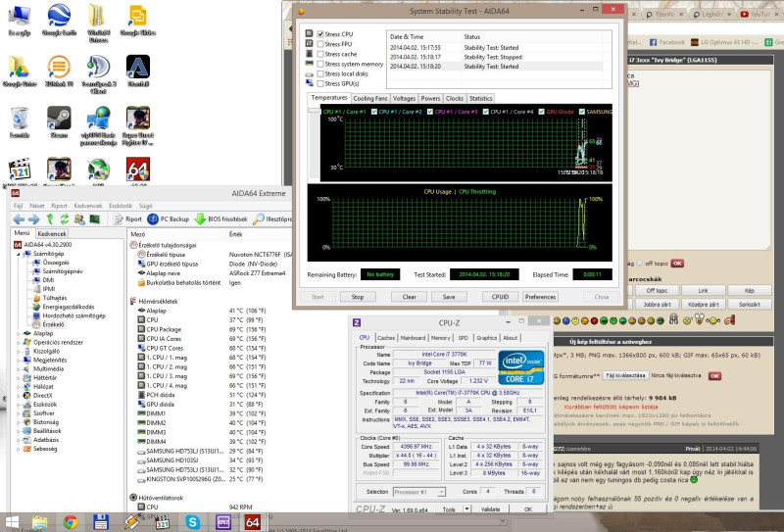
Task: Go back in AIDA64 Extreme toolbar
Action: (19, 219)
